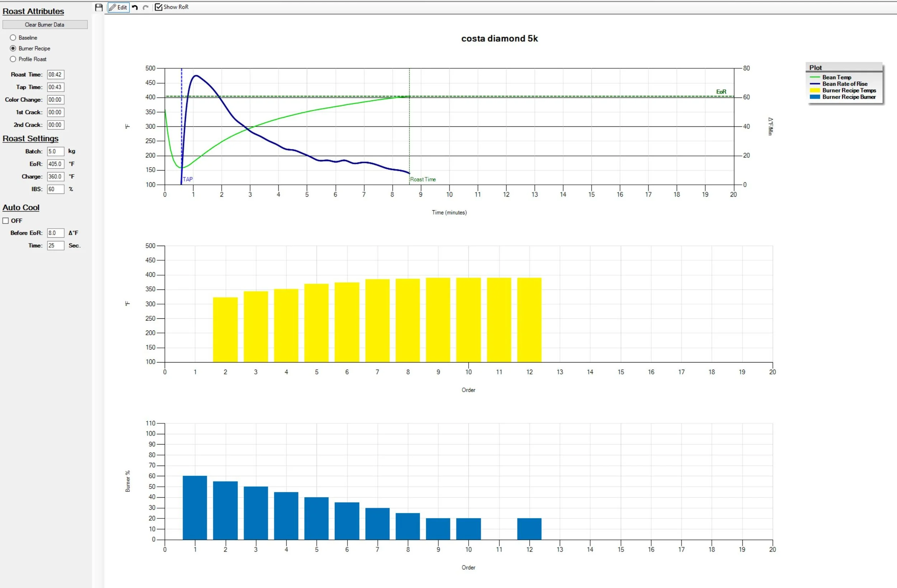Viewport: 897px width, 588px height.
Task: Click the Redo arrow icon
Action: [146, 7]
